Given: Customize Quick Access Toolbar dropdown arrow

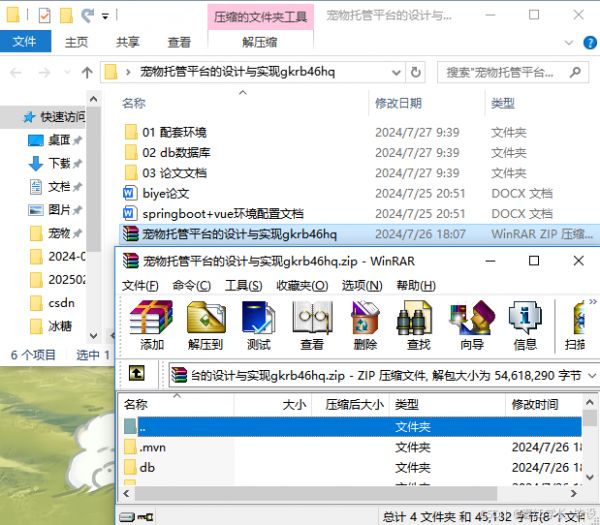Looking at the screenshot, I should click(105, 16).
